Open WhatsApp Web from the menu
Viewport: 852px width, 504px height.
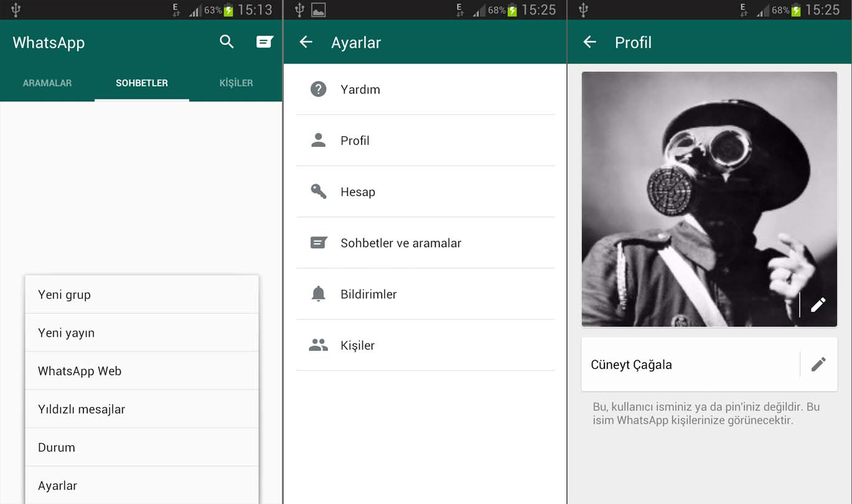pos(80,371)
